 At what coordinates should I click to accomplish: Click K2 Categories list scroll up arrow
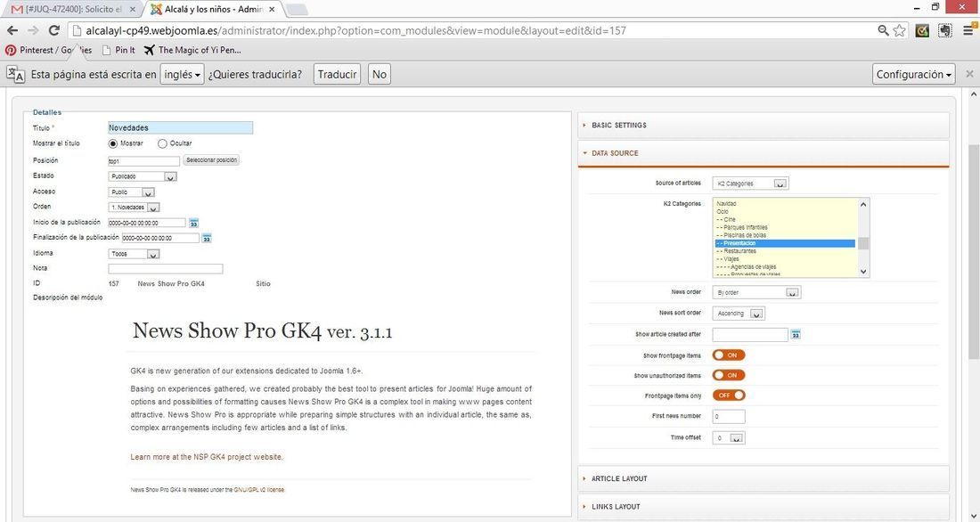pos(863,204)
